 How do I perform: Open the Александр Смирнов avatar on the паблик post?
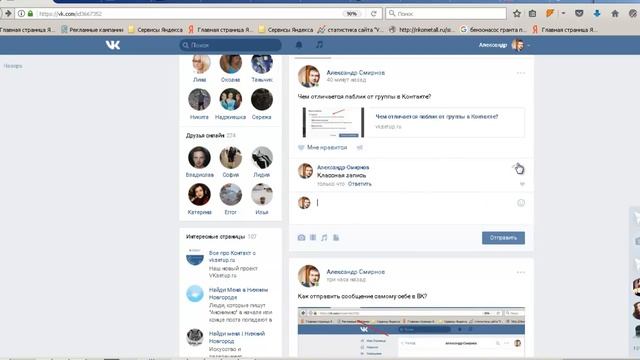tap(309, 76)
